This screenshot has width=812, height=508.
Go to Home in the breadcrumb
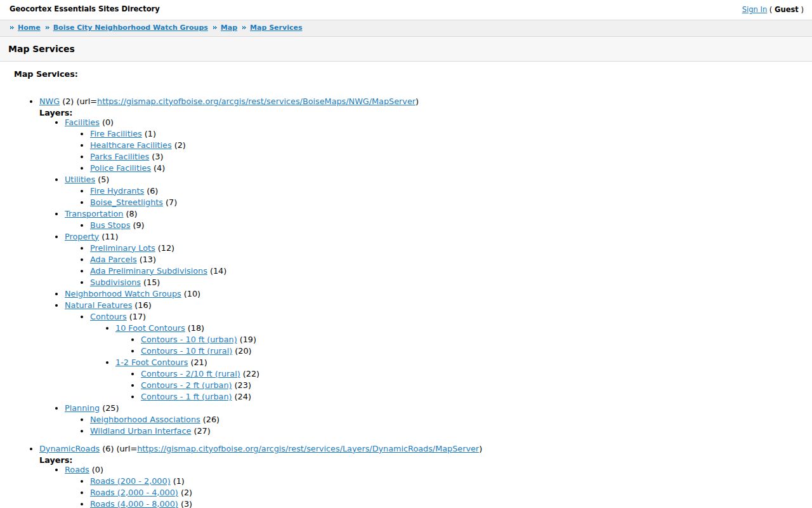(29, 27)
